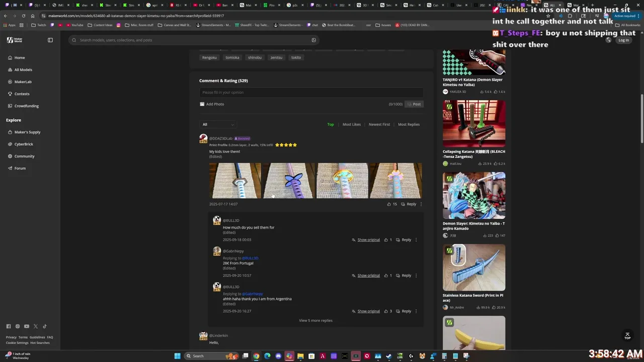Go to All Models in sidebar
The height and width of the screenshot is (362, 644).
tap(20, 70)
